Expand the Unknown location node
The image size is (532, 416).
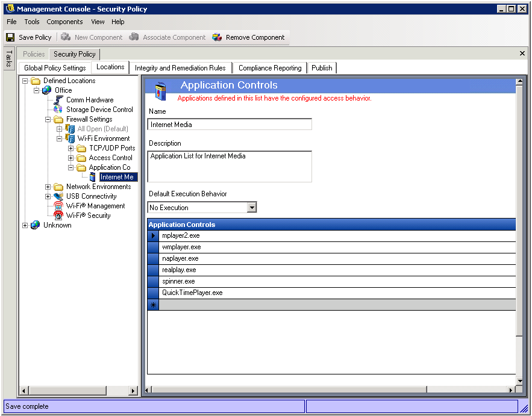pyautogui.click(x=25, y=225)
